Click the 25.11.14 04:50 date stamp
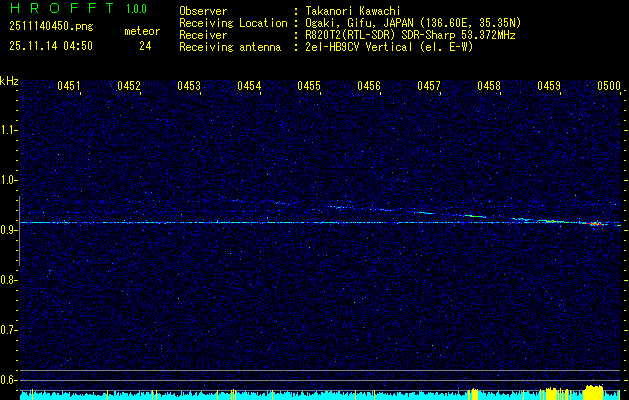This screenshot has height=400, width=629. pos(50,46)
